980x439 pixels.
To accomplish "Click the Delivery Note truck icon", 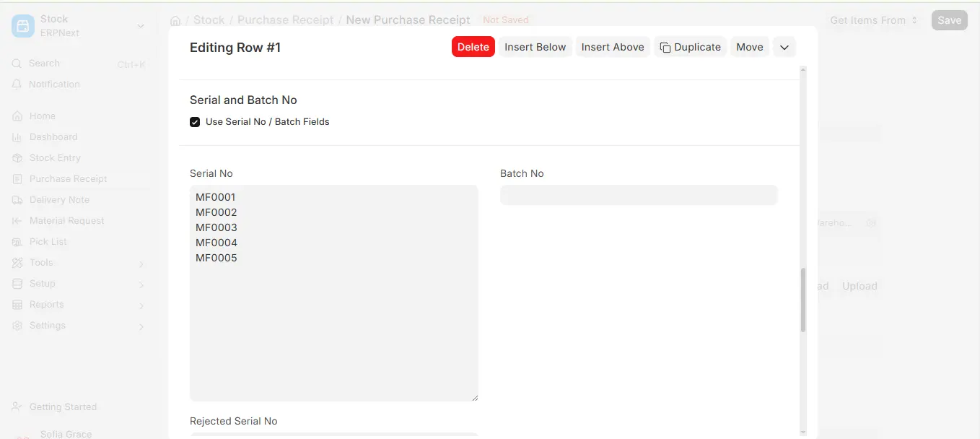I will pyautogui.click(x=17, y=200).
